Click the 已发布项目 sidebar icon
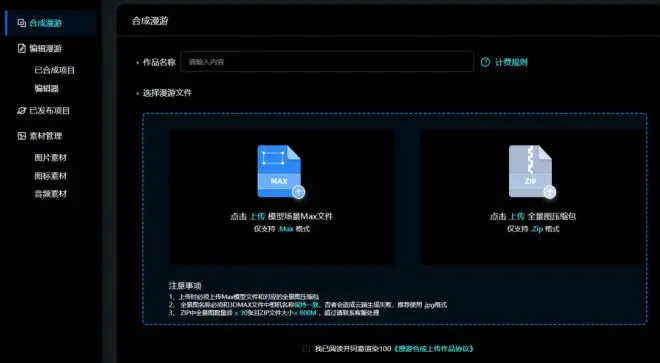660x363 pixels. (21, 111)
